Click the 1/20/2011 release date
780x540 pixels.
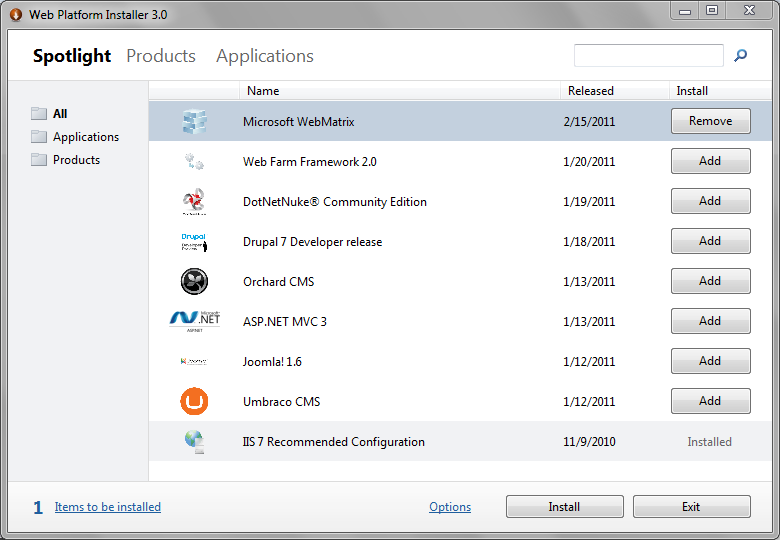(589, 162)
